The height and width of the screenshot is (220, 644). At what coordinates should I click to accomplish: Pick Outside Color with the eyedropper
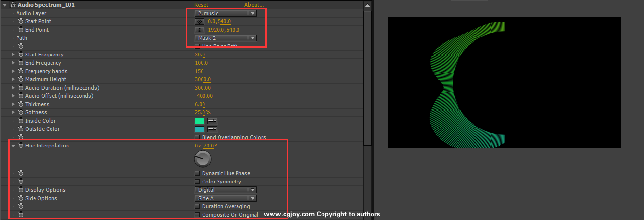(x=212, y=129)
